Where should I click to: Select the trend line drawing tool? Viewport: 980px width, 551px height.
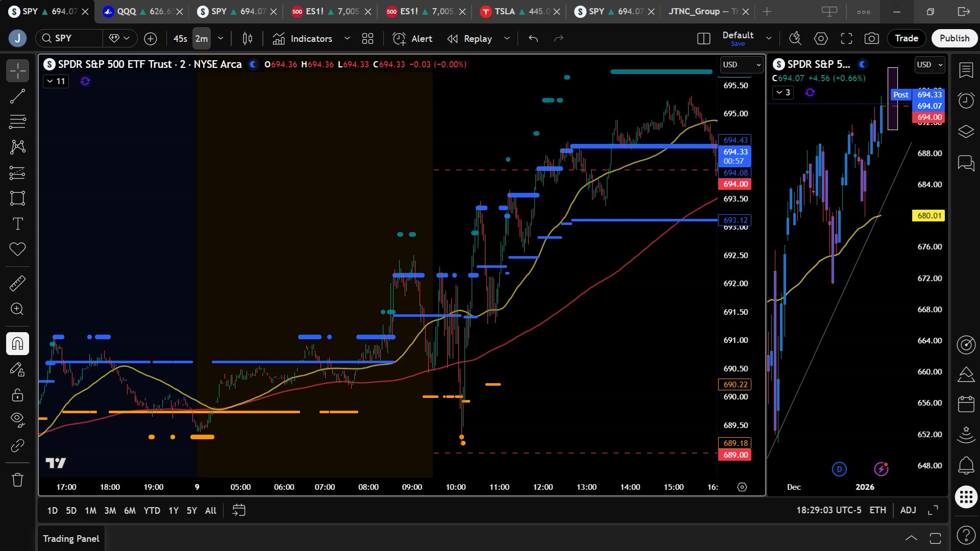[17, 96]
